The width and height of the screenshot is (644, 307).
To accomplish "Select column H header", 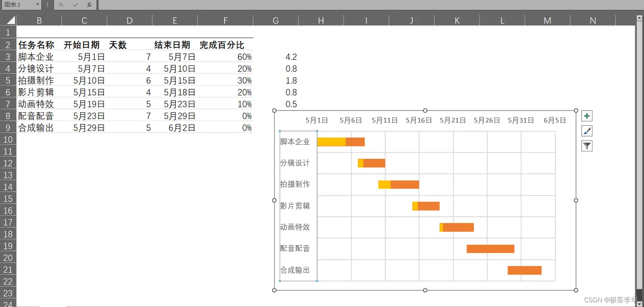I will point(321,20).
